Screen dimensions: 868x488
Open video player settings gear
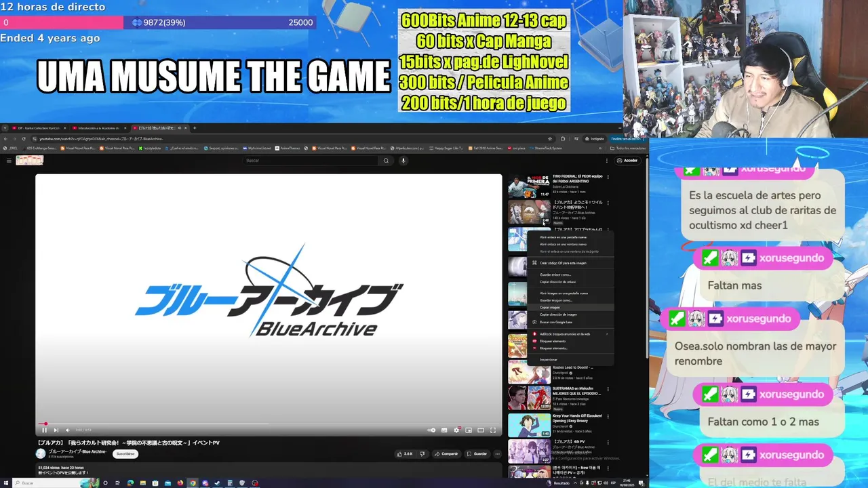[x=457, y=430]
